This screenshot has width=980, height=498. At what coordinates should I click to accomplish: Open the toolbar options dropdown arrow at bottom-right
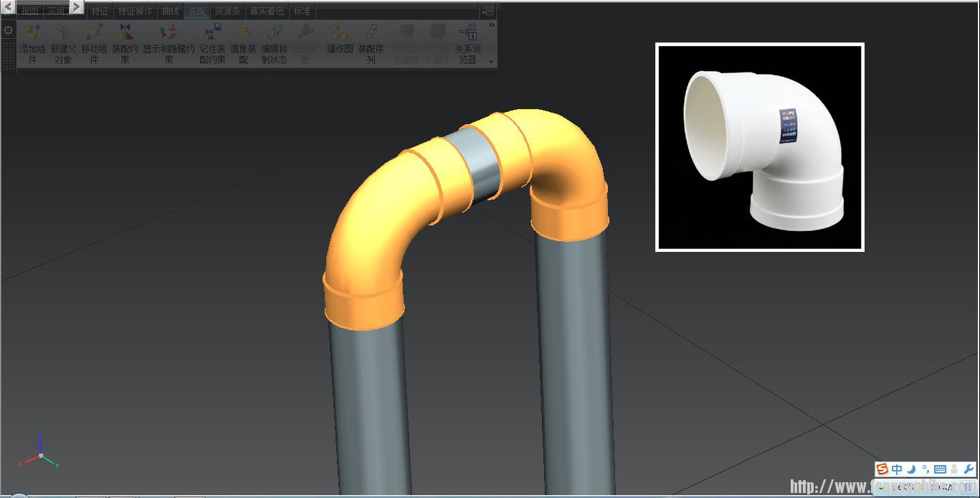(491, 62)
